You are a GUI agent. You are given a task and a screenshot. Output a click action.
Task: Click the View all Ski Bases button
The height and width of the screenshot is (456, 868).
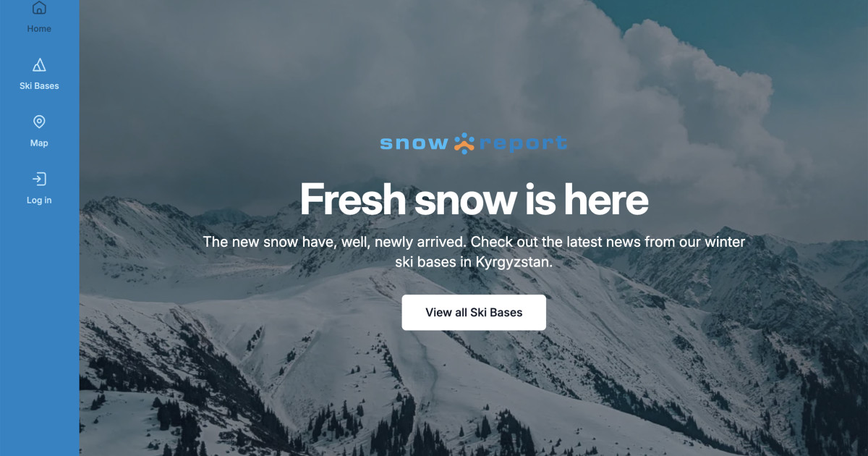[474, 313]
